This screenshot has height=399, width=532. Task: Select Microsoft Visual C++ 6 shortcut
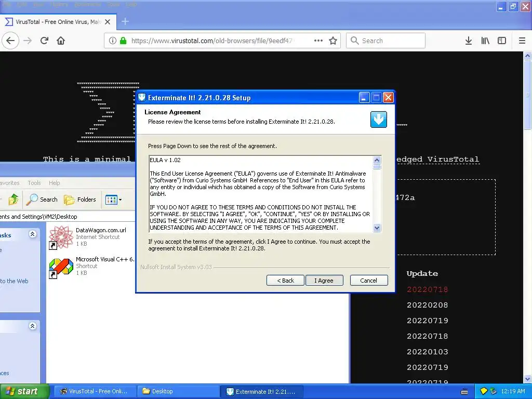[91, 266]
